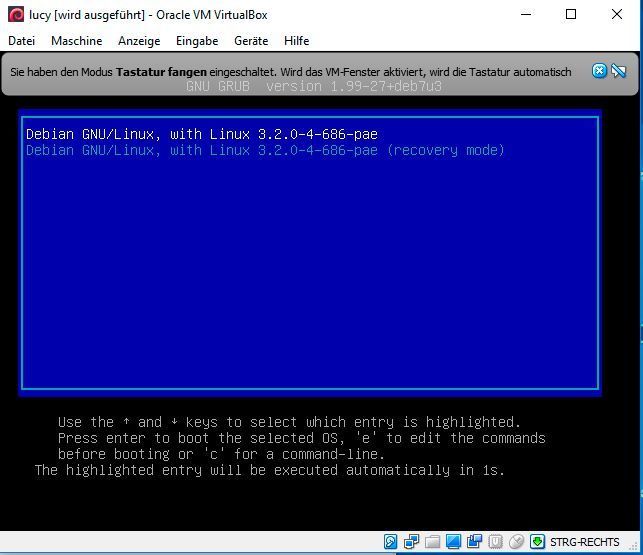The image size is (643, 555).
Task: Open the Maschine menu
Action: point(76,41)
